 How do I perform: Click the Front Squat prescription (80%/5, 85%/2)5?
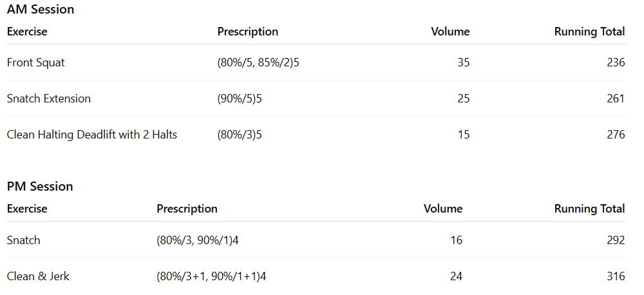click(258, 62)
